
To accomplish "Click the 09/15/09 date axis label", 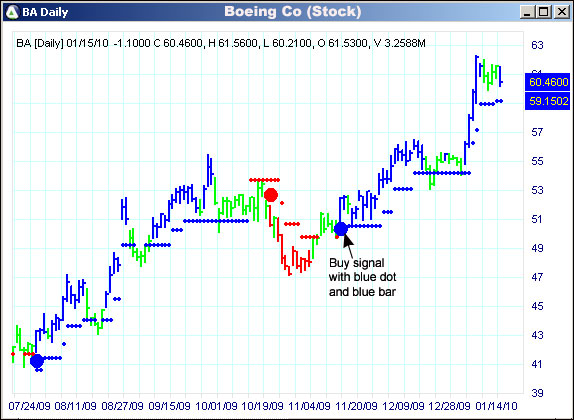I will coord(169,406).
